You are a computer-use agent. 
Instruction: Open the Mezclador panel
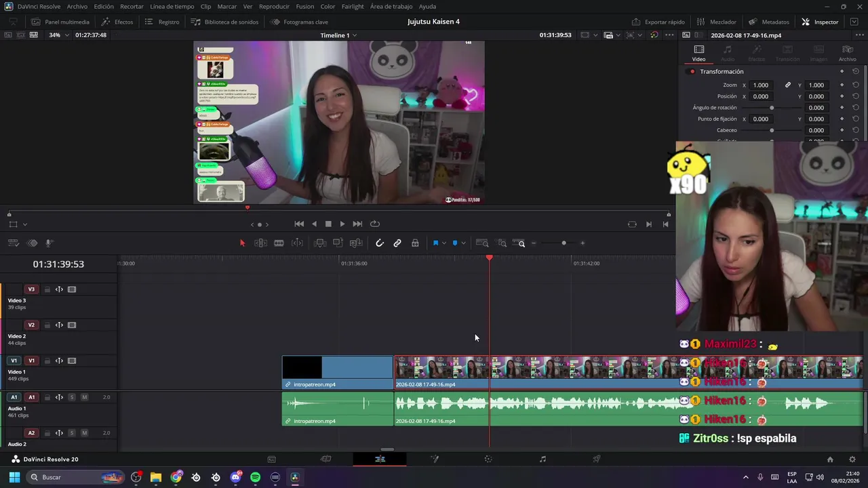point(716,22)
